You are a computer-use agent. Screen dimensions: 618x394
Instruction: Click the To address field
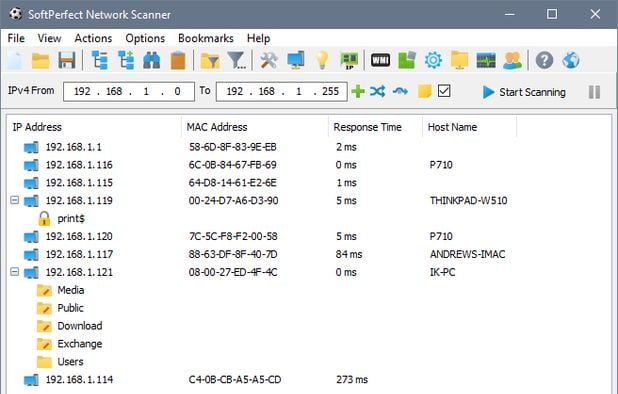pyautogui.click(x=282, y=91)
